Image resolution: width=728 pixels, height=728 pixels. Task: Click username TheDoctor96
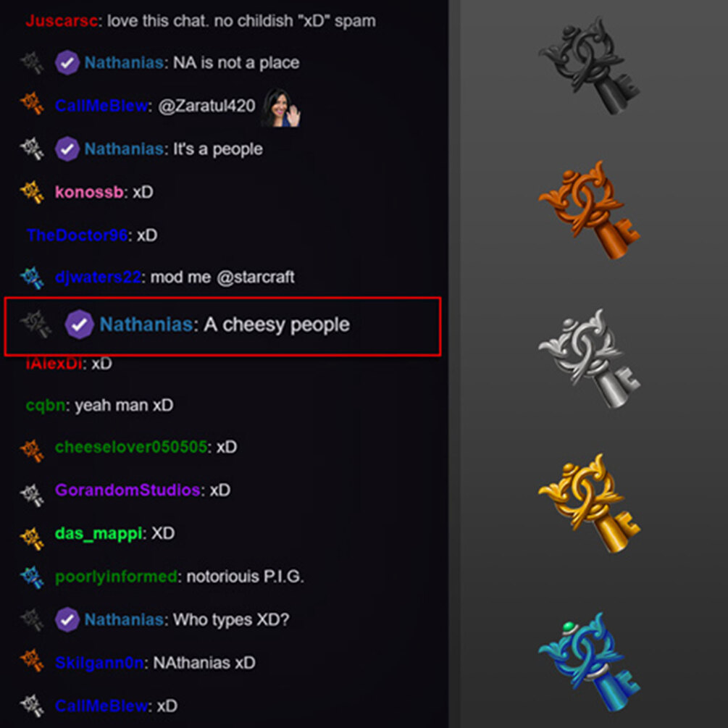click(x=77, y=235)
